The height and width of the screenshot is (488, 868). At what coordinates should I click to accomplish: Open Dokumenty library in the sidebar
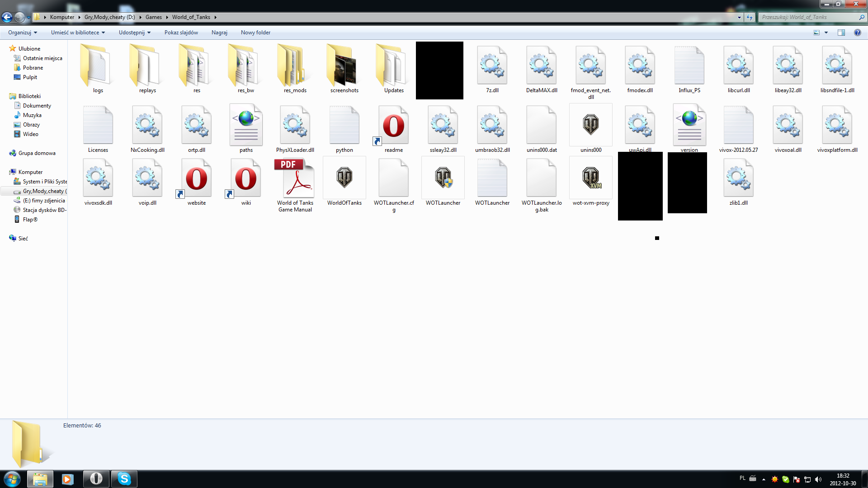coord(37,106)
